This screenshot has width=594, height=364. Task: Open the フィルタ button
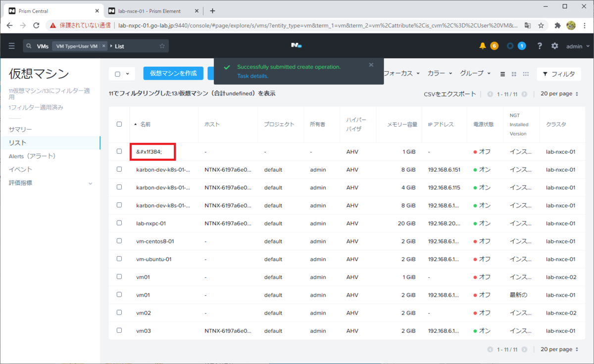(559, 74)
